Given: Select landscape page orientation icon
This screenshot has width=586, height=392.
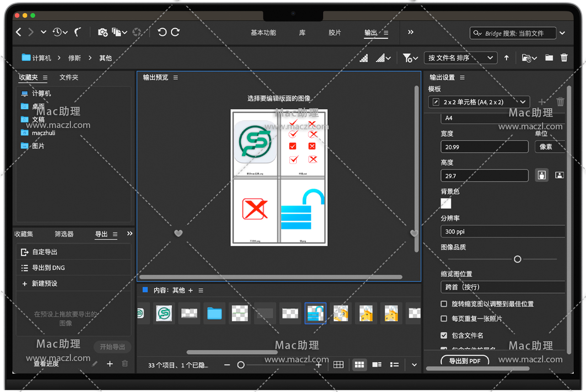Looking at the screenshot, I should pyautogui.click(x=559, y=175).
